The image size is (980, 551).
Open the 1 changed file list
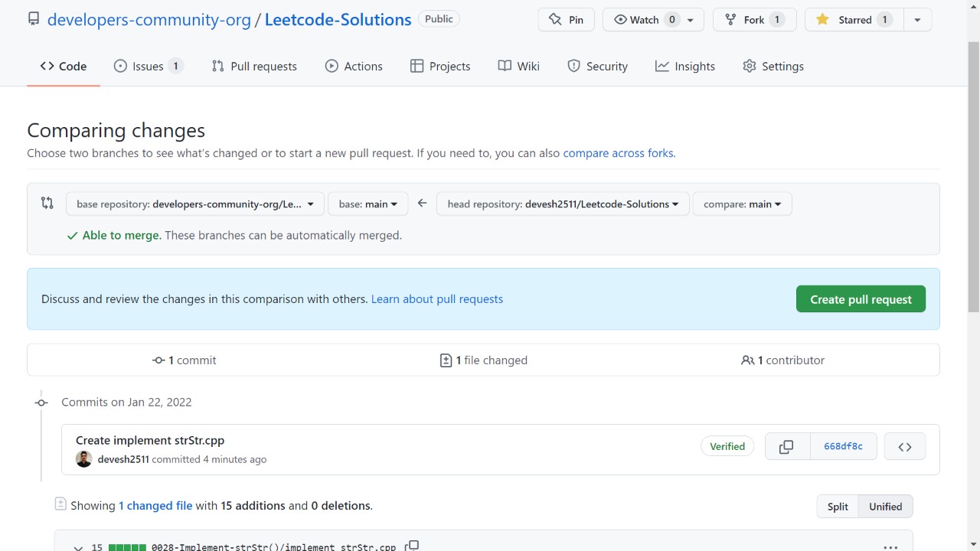click(155, 506)
